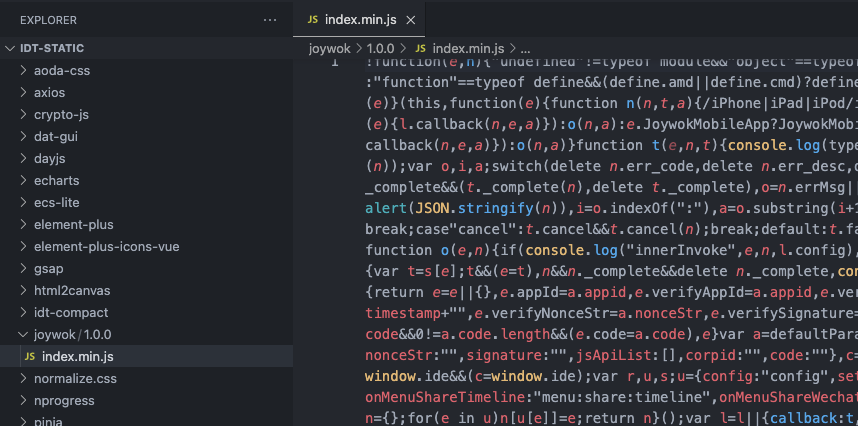Expand the echarts folder
Image resolution: width=858 pixels, height=426 pixels.
pyautogui.click(x=56, y=180)
